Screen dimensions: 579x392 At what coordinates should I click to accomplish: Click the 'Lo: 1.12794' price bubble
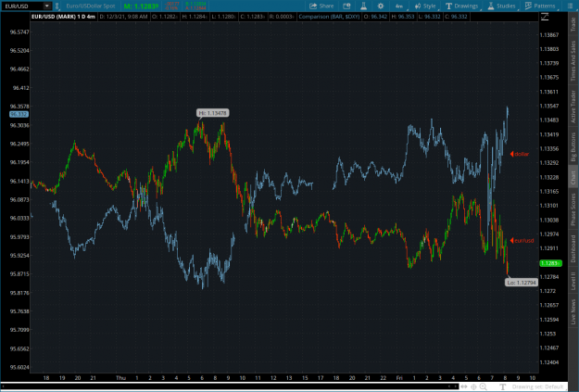pos(521,283)
